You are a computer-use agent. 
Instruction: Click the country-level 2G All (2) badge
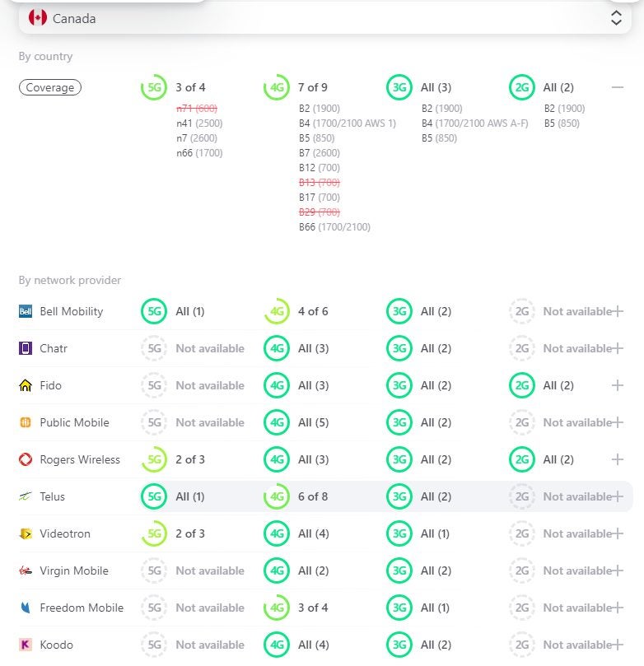click(521, 87)
